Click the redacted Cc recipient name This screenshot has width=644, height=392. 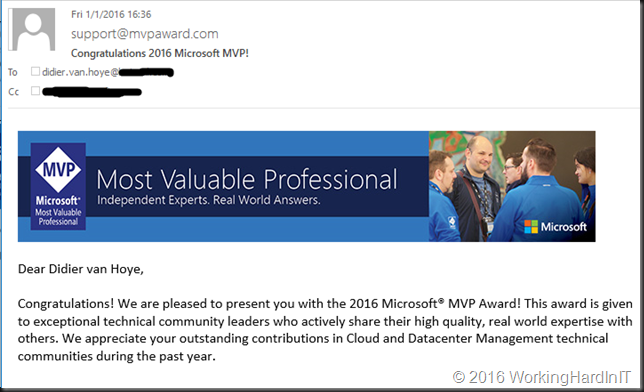click(x=92, y=92)
